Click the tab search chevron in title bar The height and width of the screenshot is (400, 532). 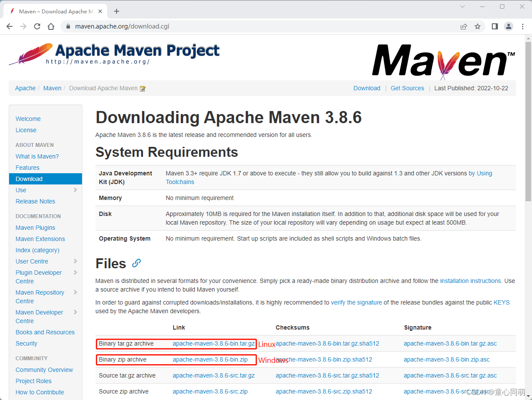[462, 6]
